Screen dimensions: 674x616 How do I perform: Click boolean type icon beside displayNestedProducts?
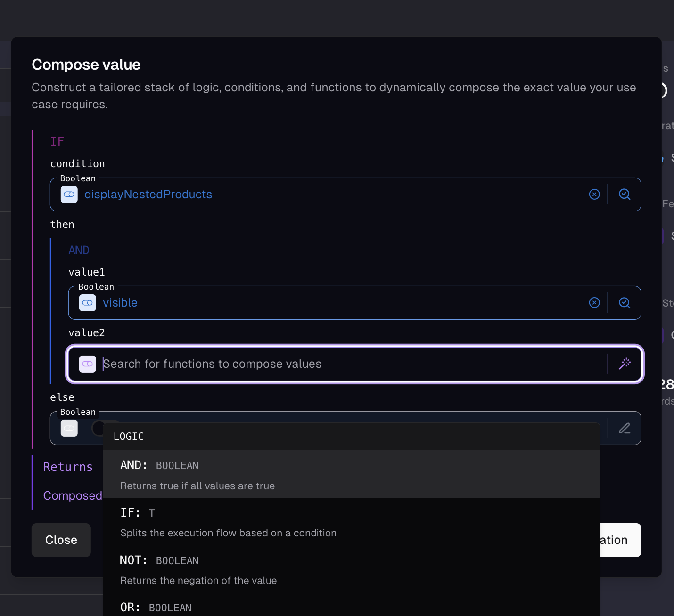tap(69, 195)
